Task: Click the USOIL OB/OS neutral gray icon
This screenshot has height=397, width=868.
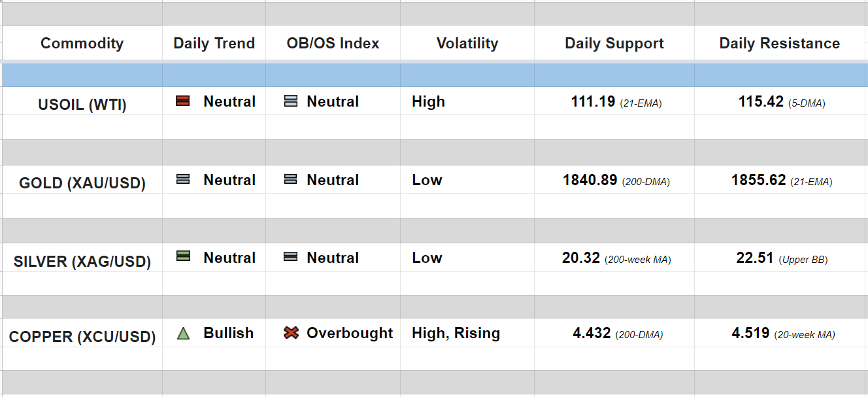Action: pyautogui.click(x=291, y=101)
